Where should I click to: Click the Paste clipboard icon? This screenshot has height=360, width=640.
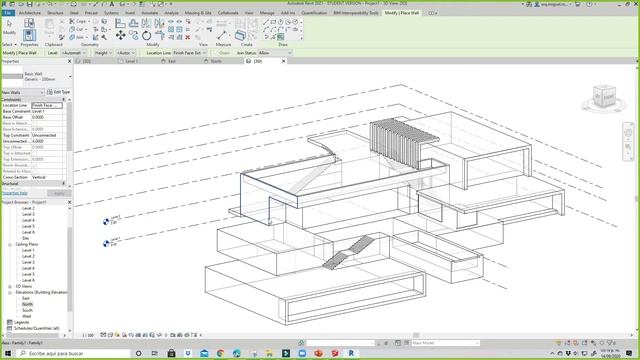[49, 27]
